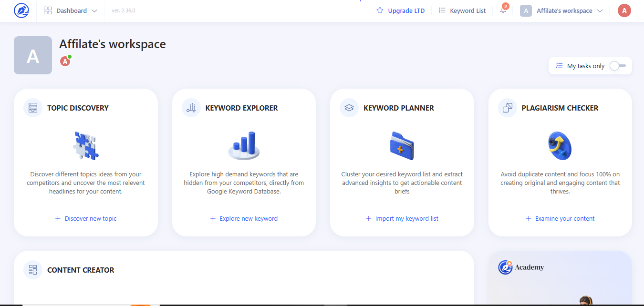Click the Keyword Planner folder illustration

[402, 146]
